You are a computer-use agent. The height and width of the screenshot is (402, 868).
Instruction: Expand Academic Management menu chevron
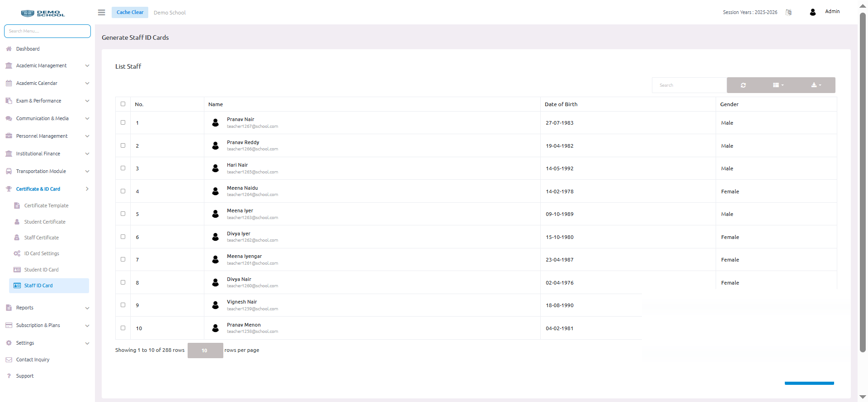(87, 65)
